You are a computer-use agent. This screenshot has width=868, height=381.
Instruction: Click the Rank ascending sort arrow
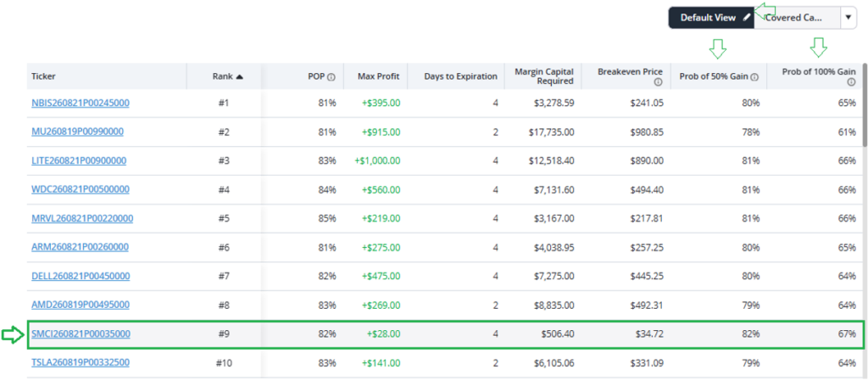click(x=239, y=77)
